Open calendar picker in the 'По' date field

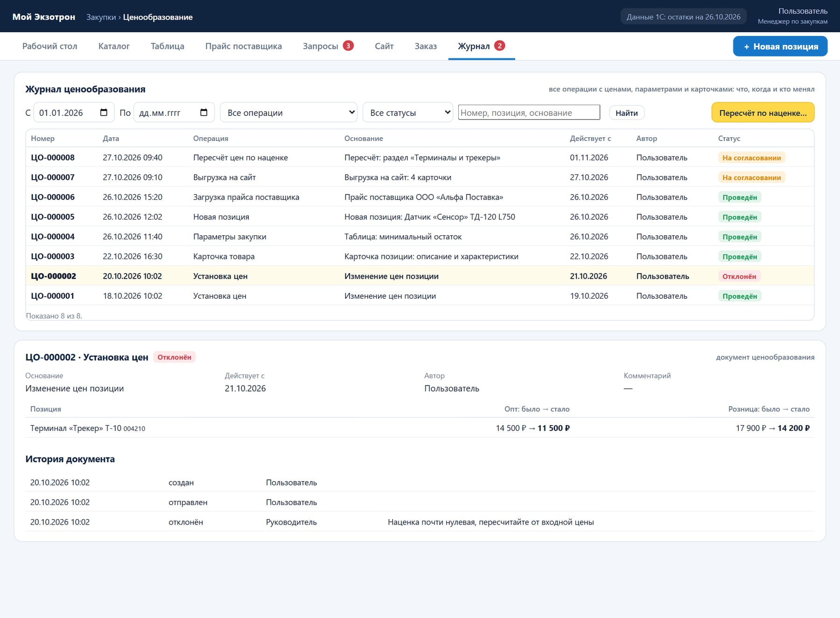pos(203,112)
